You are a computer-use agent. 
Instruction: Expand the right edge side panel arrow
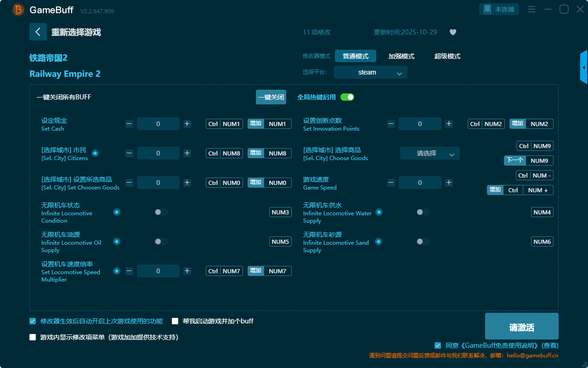(584, 68)
